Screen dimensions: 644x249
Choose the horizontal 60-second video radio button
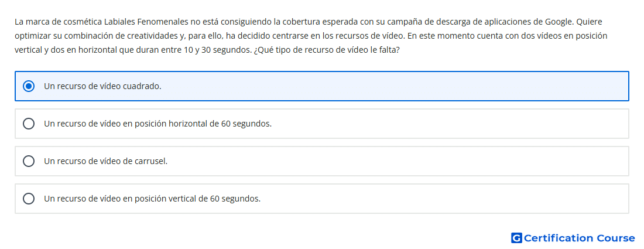point(29,124)
